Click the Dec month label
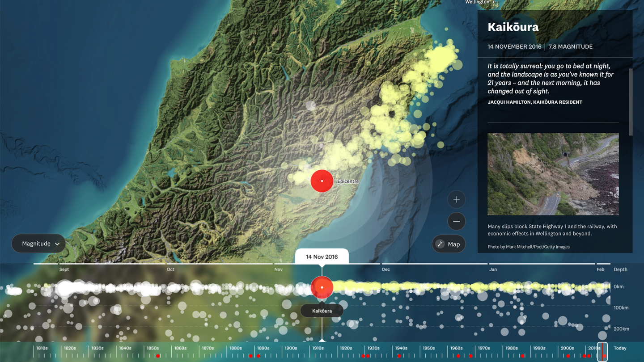The image size is (644, 362). (386, 269)
